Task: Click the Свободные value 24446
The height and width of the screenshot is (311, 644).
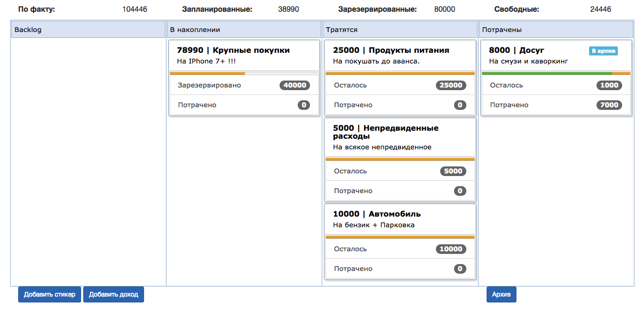Action: [601, 10]
